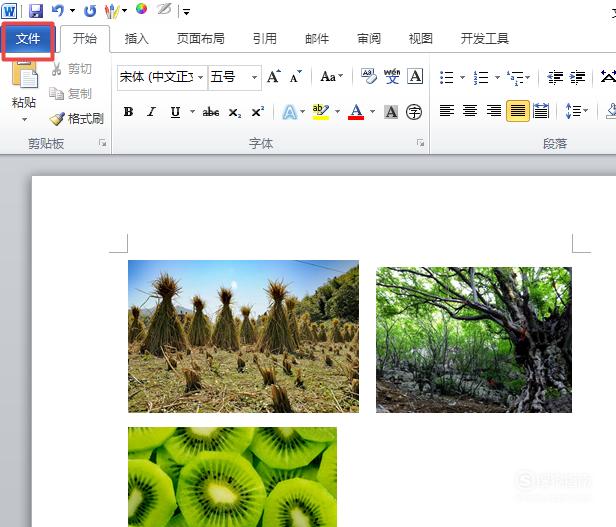The width and height of the screenshot is (616, 527).
Task: Click the Subscript X₂ icon
Action: point(235,113)
